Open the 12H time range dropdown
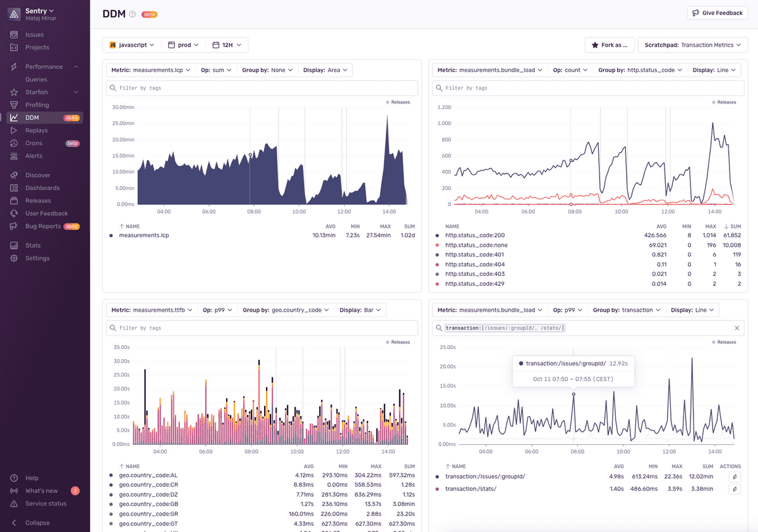 [x=227, y=45]
